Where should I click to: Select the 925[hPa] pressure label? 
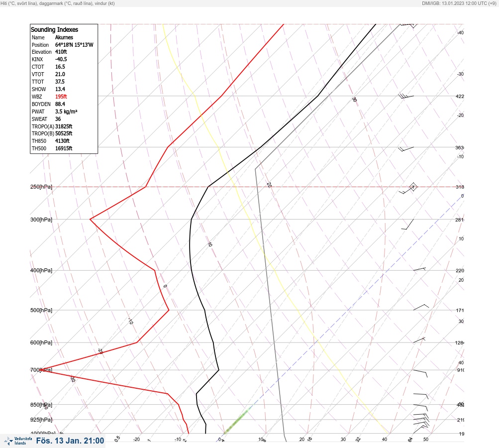pyautogui.click(x=41, y=420)
